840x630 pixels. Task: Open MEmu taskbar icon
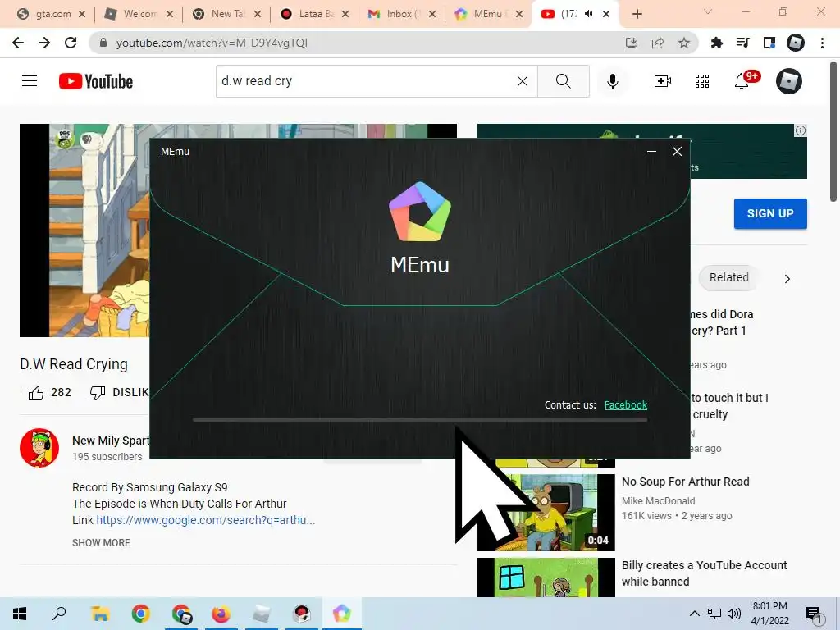pyautogui.click(x=341, y=614)
